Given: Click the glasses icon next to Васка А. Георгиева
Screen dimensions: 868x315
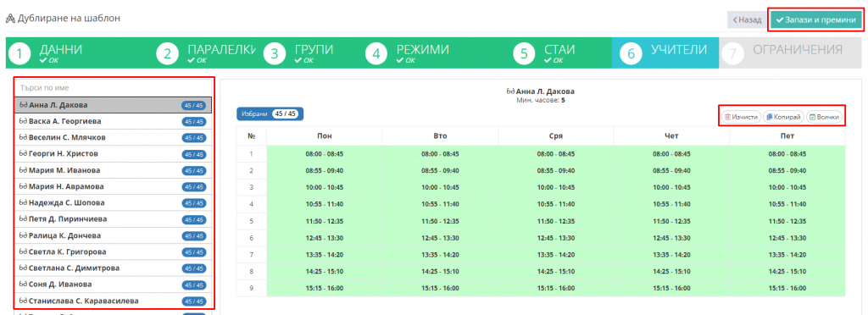Looking at the screenshot, I should click(x=23, y=121).
